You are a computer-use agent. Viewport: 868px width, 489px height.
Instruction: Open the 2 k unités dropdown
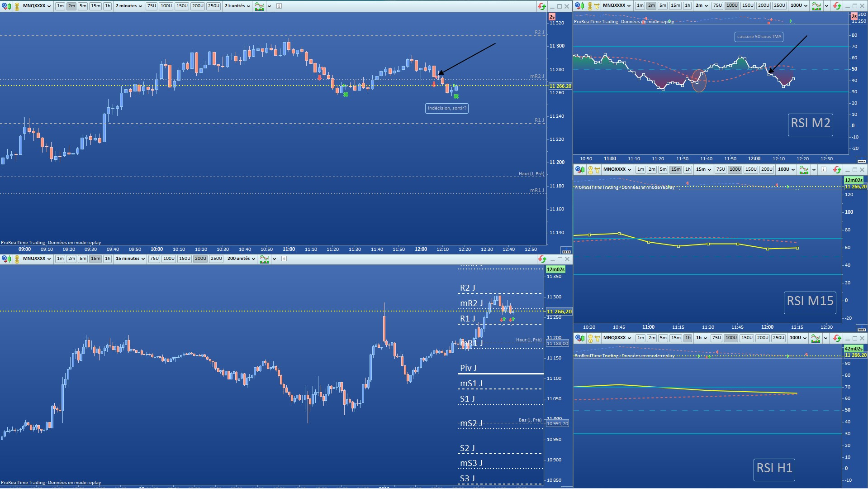(x=237, y=6)
